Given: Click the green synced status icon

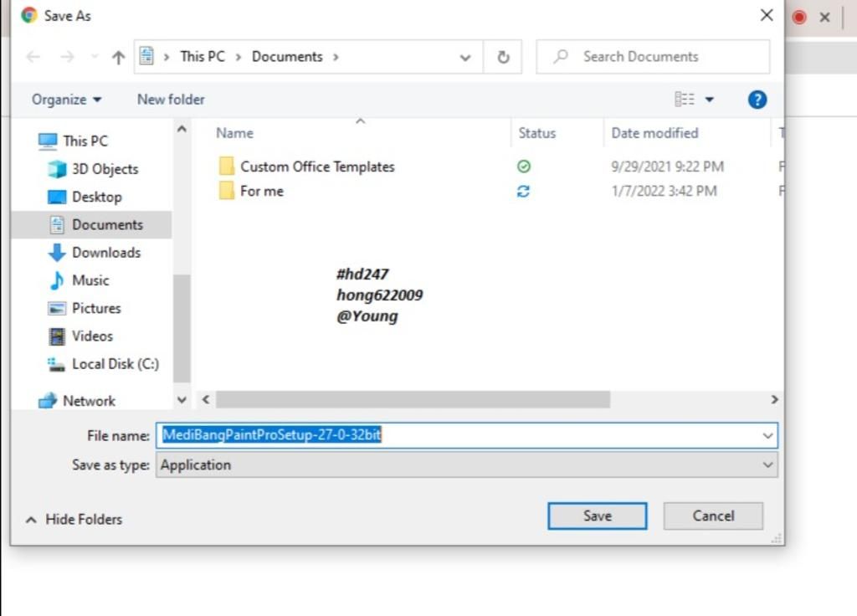Looking at the screenshot, I should (x=524, y=167).
